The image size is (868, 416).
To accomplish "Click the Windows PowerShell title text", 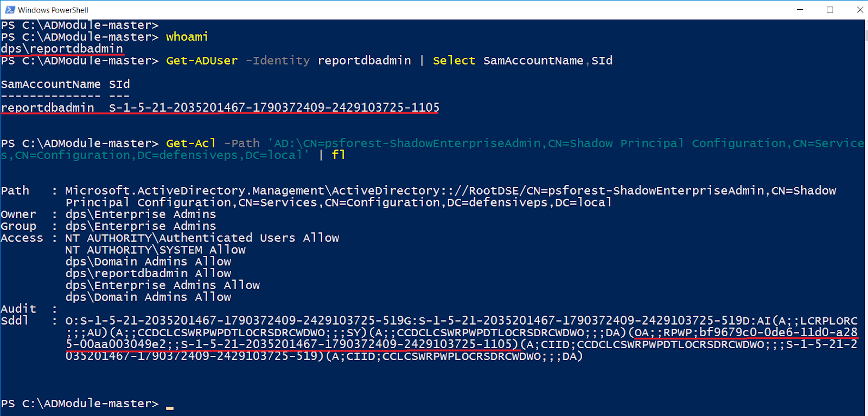I will point(53,10).
